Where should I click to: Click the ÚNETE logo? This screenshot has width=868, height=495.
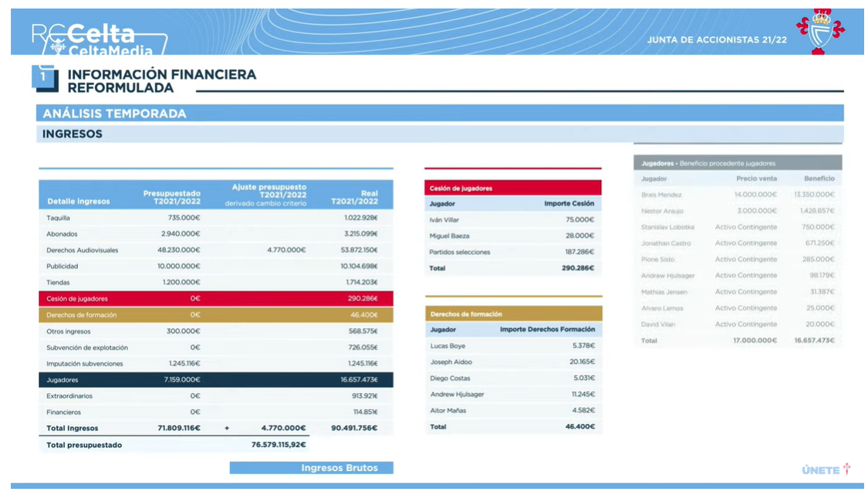tap(826, 470)
